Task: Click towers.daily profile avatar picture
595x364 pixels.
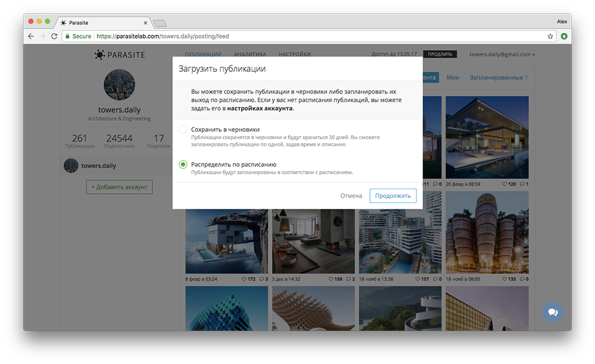Action: (x=120, y=84)
